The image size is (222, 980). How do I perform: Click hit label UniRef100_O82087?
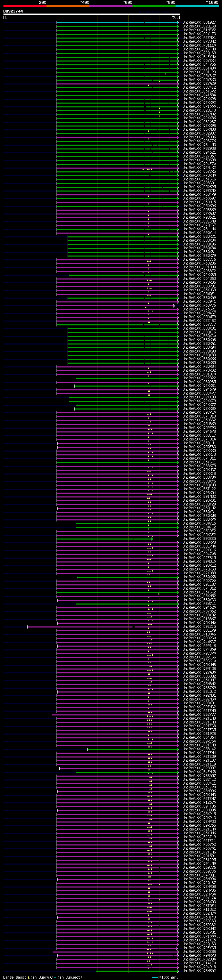(x=199, y=122)
